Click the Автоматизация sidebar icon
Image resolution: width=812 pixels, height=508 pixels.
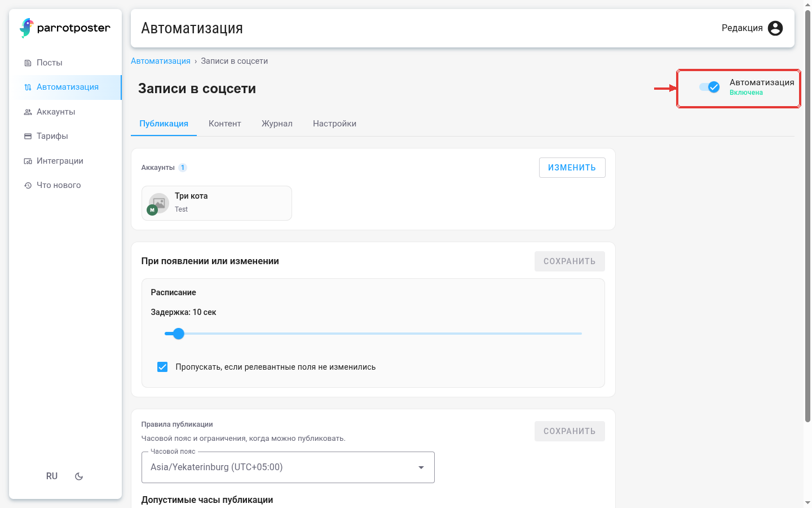click(x=28, y=87)
